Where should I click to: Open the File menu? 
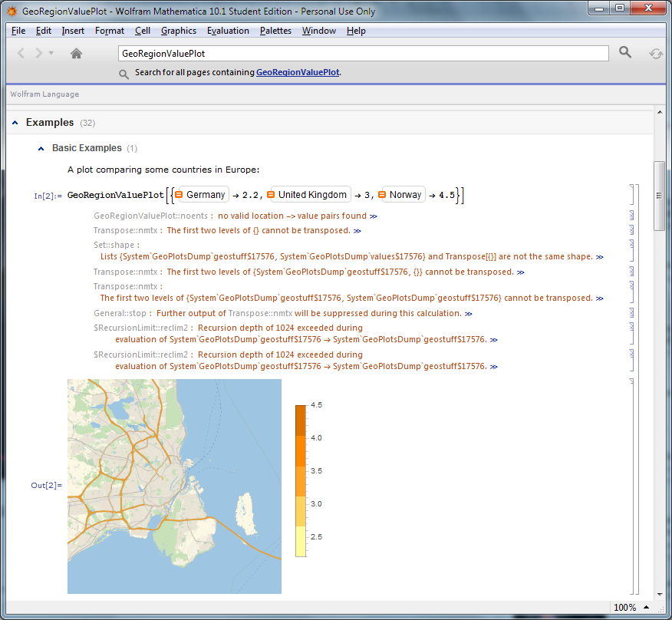tap(18, 31)
